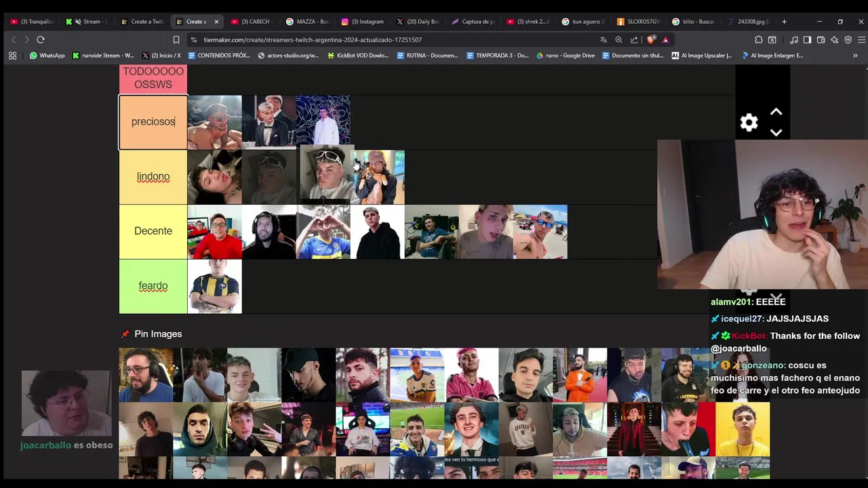
Task: Go back with browser back arrow
Action: (x=14, y=40)
